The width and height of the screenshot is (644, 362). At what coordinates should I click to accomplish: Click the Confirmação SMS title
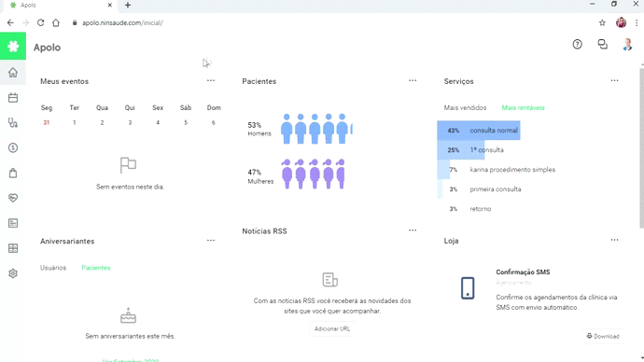point(523,272)
